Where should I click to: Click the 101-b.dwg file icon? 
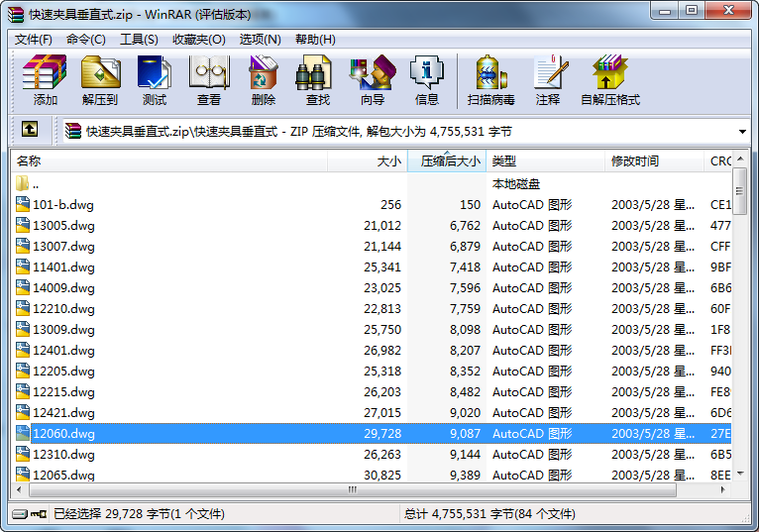coord(22,204)
